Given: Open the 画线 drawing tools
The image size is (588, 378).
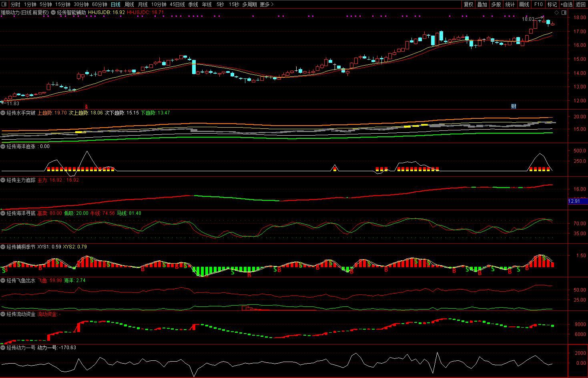Looking at the screenshot, I should (524, 4).
